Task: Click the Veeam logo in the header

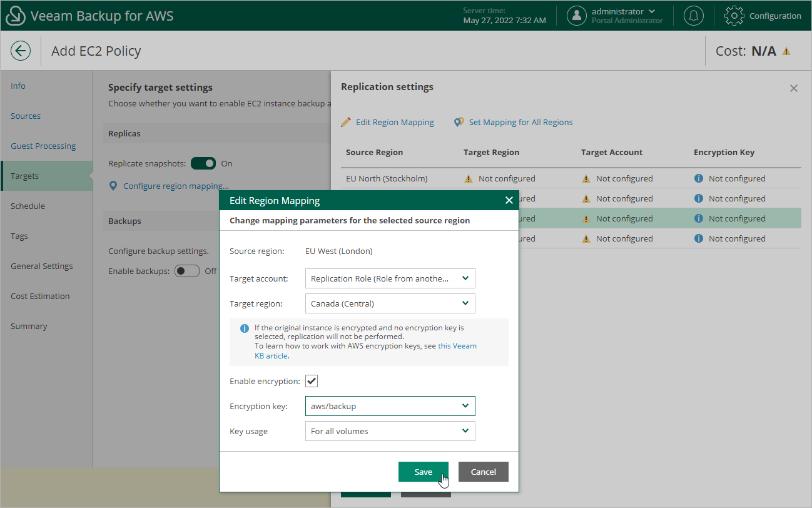Action: [x=15, y=16]
